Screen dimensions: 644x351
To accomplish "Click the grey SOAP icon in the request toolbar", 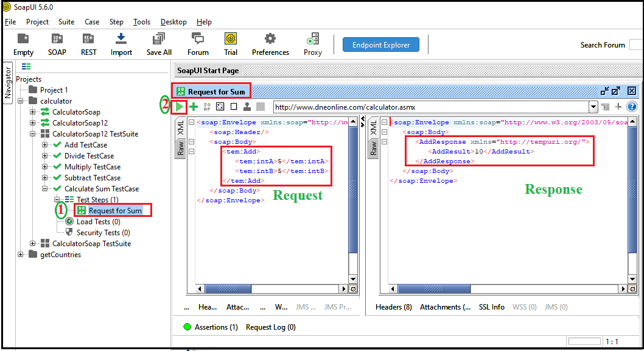I will pyautogui.click(x=207, y=107).
